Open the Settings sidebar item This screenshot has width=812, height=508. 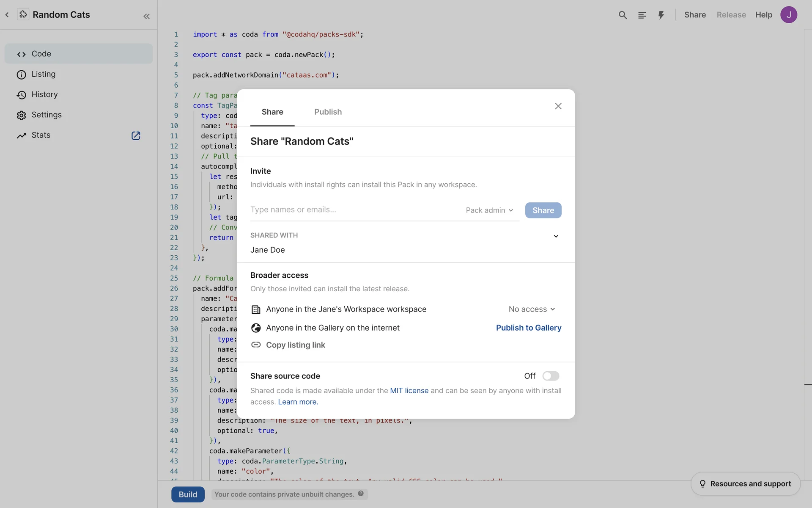(x=47, y=115)
